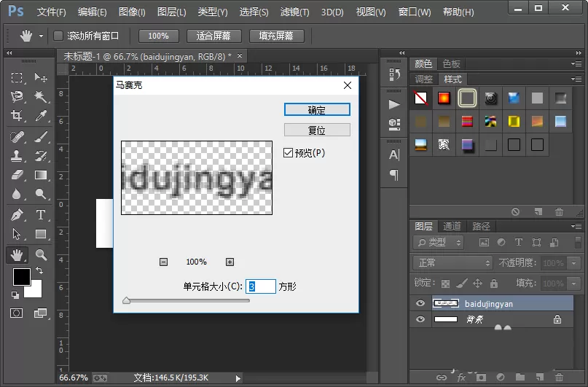Click the cell size slider handle
This screenshot has width=588, height=387.
pos(126,300)
